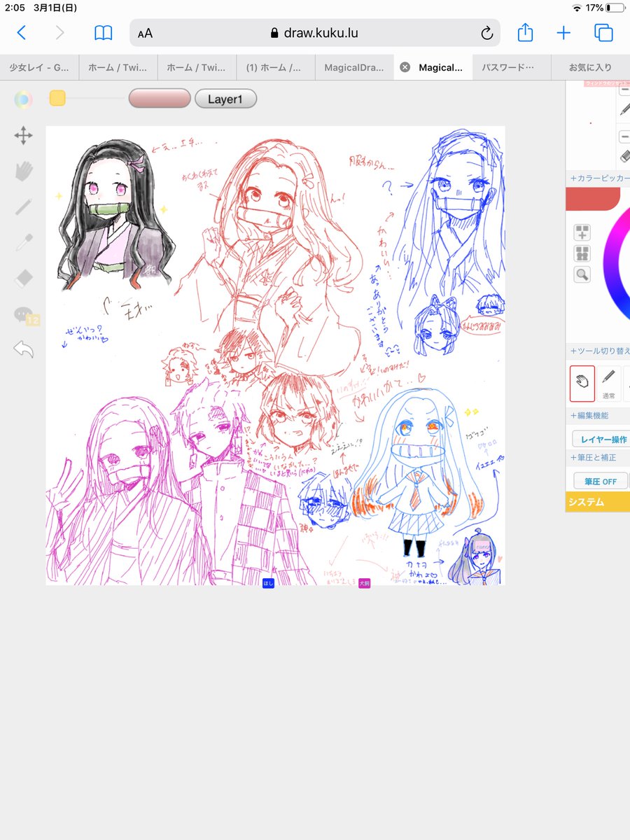Click minus stepper above the eraser icon
630x840 pixels.
click(x=625, y=136)
